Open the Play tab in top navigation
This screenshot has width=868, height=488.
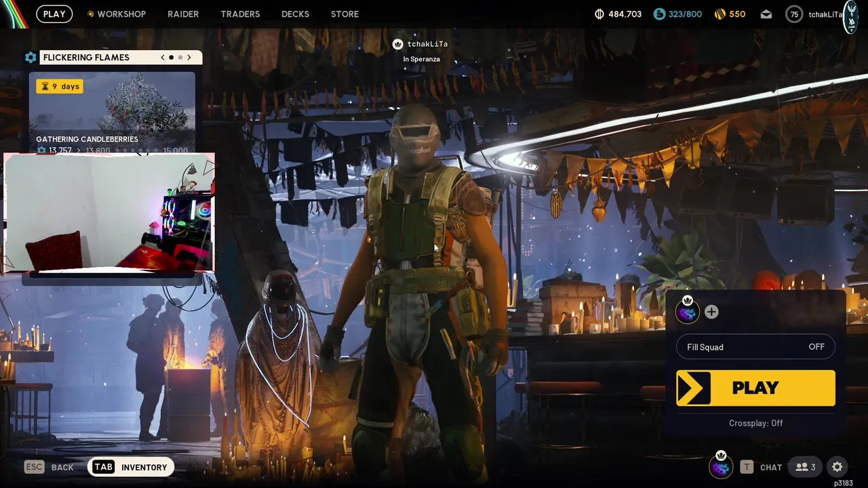(54, 14)
